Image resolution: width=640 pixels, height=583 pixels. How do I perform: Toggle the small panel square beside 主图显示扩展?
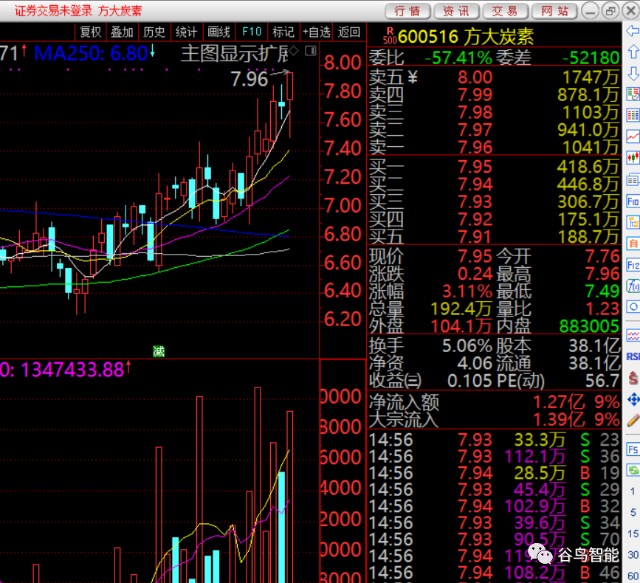click(x=311, y=51)
